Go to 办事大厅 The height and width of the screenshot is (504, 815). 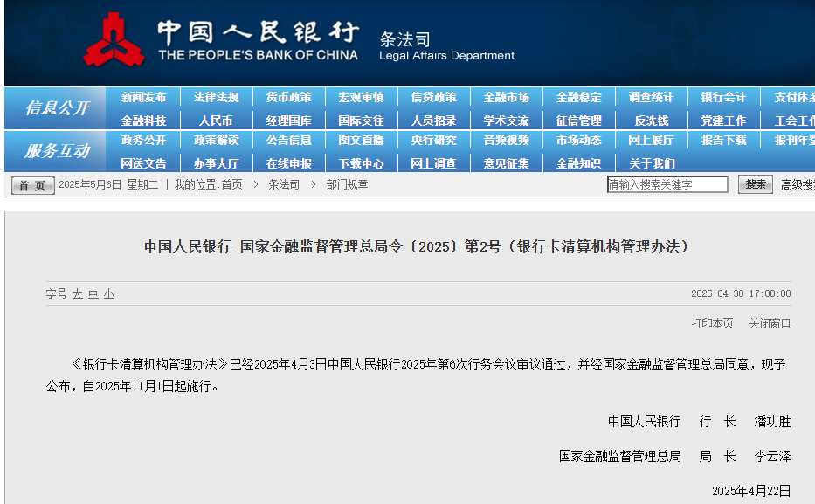click(x=217, y=163)
